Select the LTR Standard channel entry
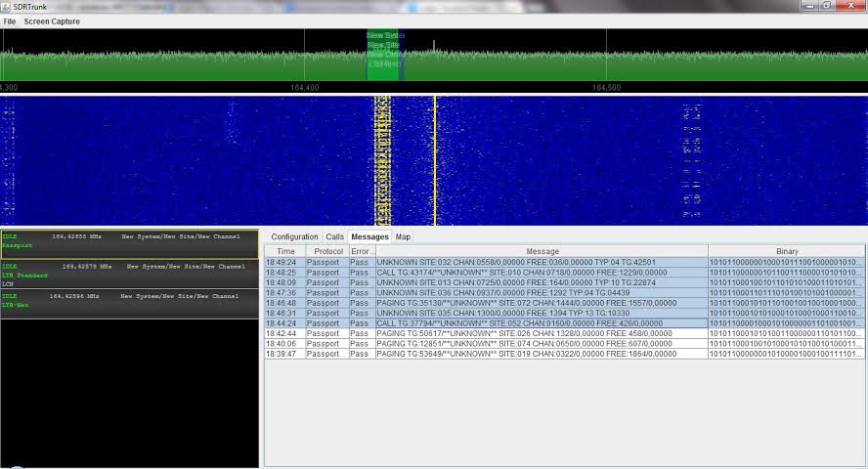 130,275
